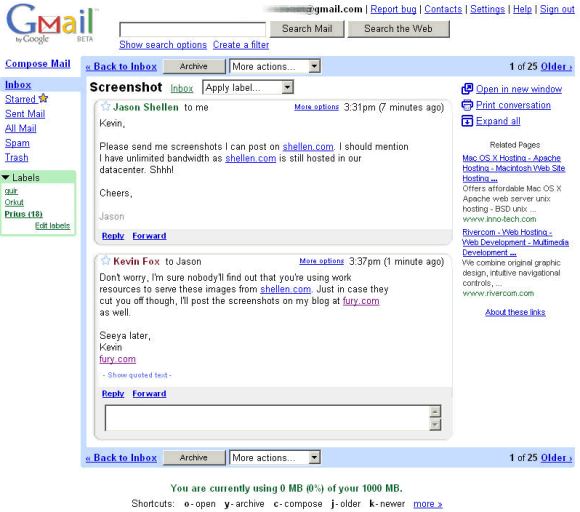The height and width of the screenshot is (512, 580).
Task: Click More options on Jason Shellen's message
Action: coord(317,107)
